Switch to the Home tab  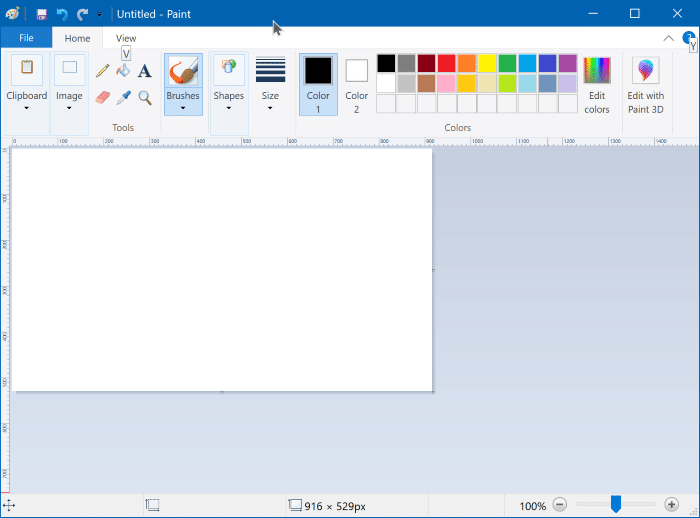tap(77, 38)
